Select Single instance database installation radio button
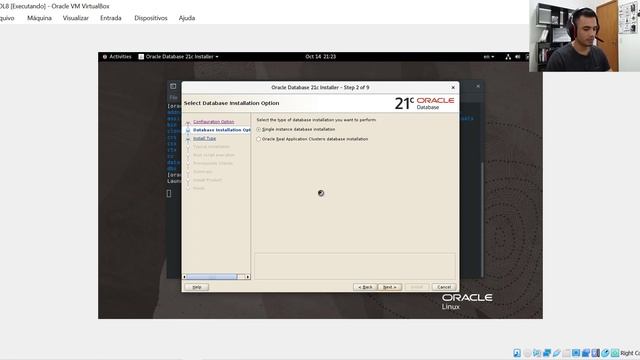Image resolution: width=640 pixels, height=360 pixels. (x=258, y=129)
